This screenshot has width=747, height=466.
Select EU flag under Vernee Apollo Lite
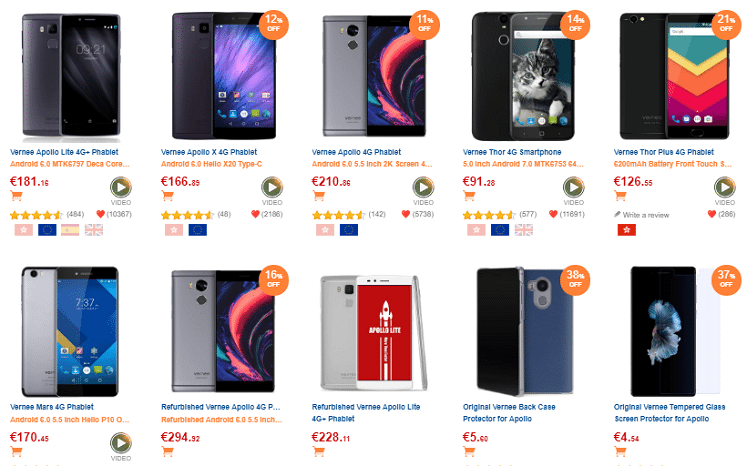pyautogui.click(x=47, y=230)
